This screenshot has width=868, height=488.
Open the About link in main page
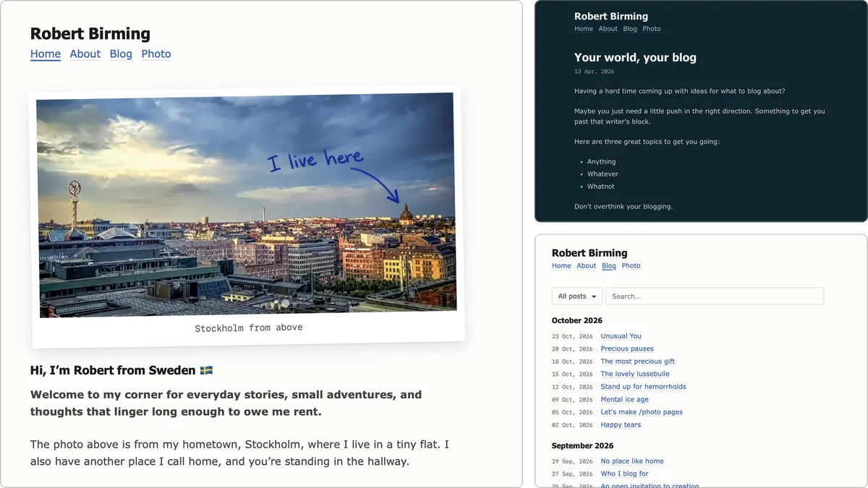[x=85, y=53]
